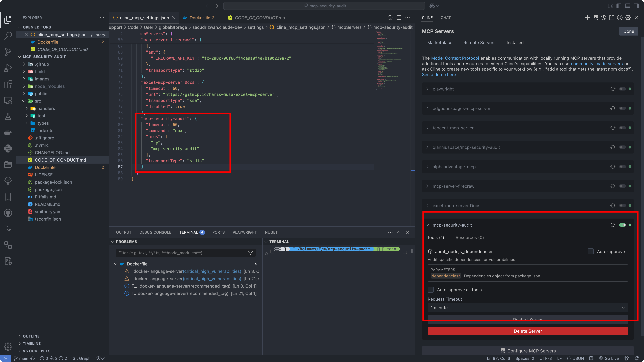Open the Extensions view icon
The height and width of the screenshot is (362, 644).
tap(8, 84)
